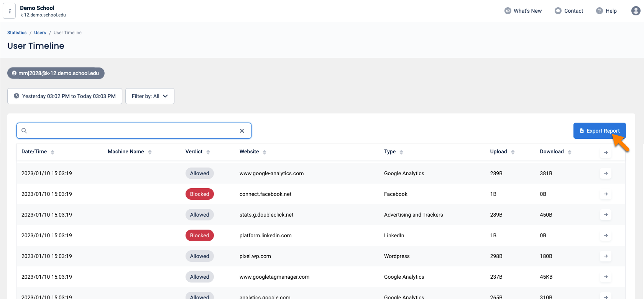Open the date range picker Yesterday to Today
The height and width of the screenshot is (299, 644).
(65, 96)
